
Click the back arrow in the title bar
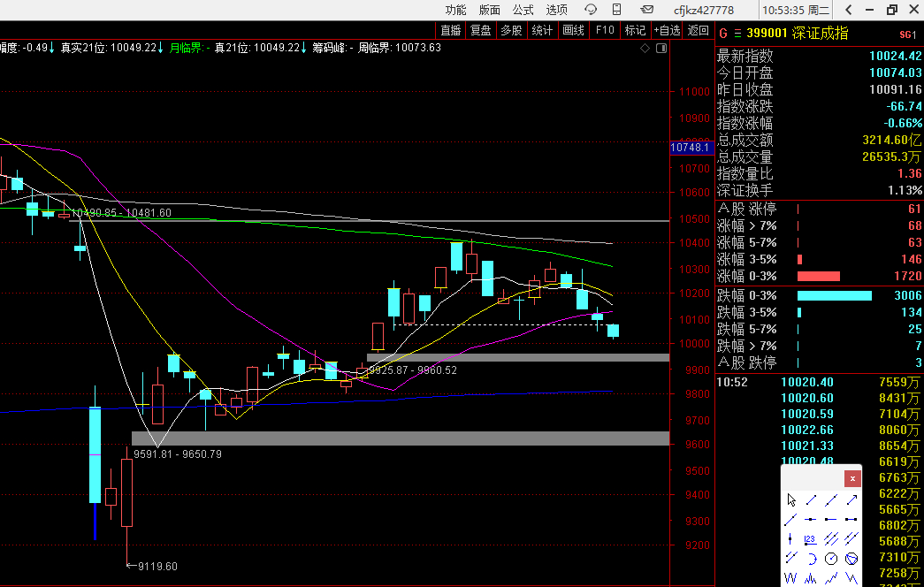849,10
